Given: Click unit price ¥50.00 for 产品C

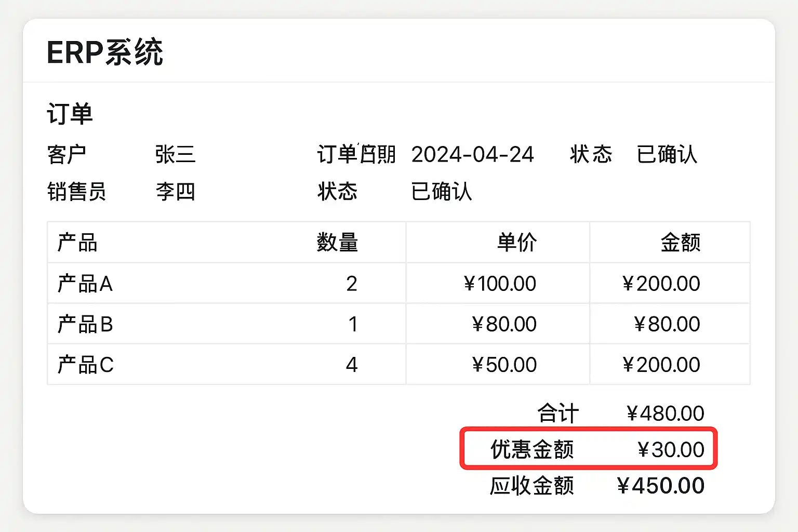Looking at the screenshot, I should click(504, 365).
